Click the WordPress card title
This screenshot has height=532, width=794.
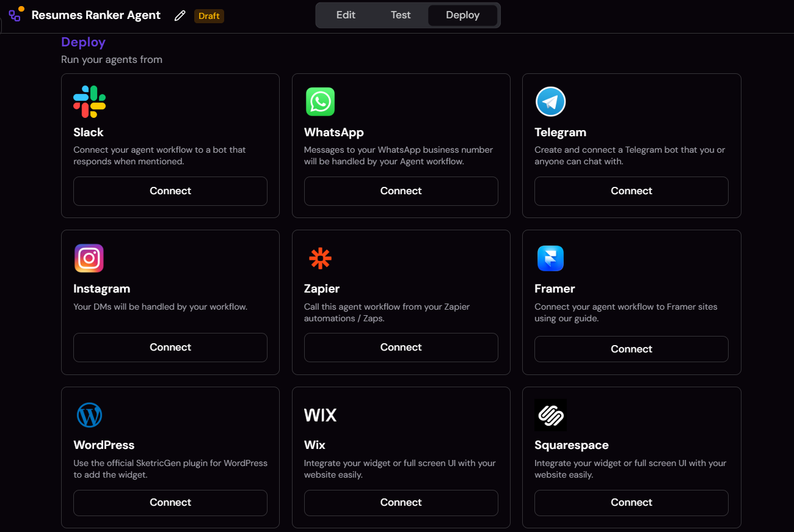tap(104, 445)
